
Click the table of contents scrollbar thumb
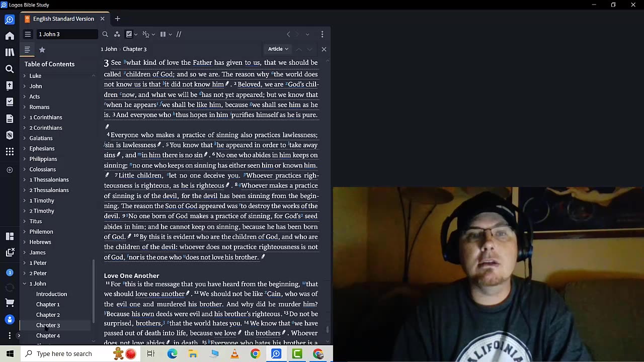click(x=93, y=292)
